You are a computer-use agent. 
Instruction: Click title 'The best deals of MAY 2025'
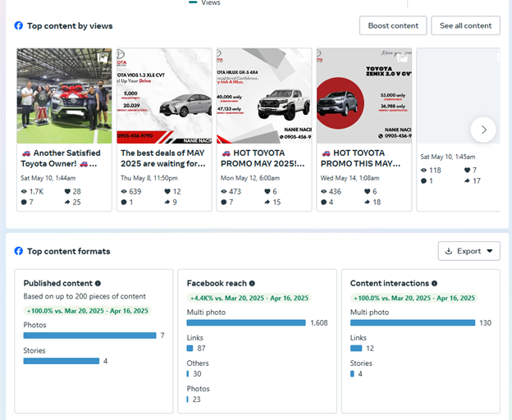pos(163,158)
